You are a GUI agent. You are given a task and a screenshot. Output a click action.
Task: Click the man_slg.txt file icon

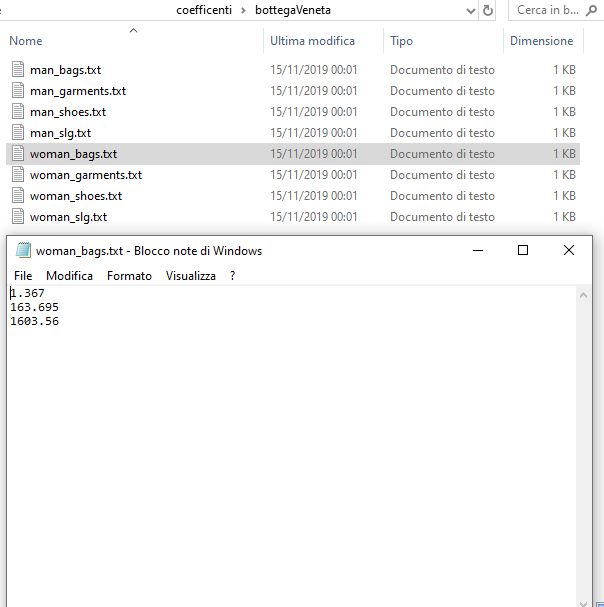[18, 133]
